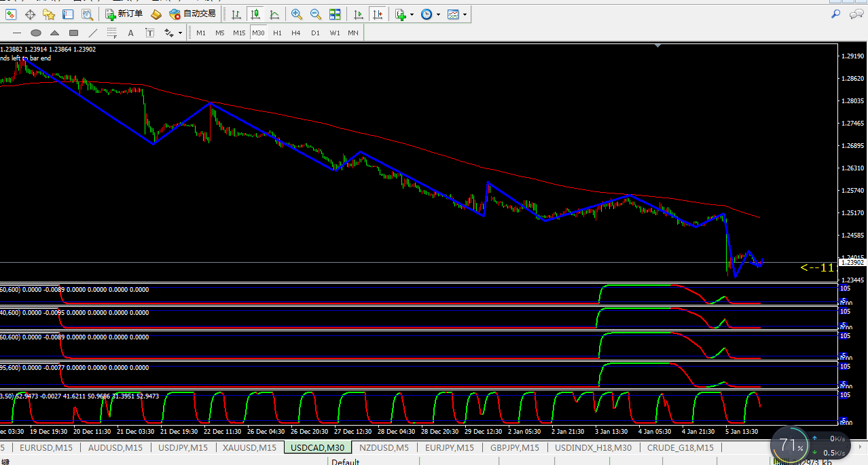Toggle chart shift from right border

pyautogui.click(x=378, y=14)
